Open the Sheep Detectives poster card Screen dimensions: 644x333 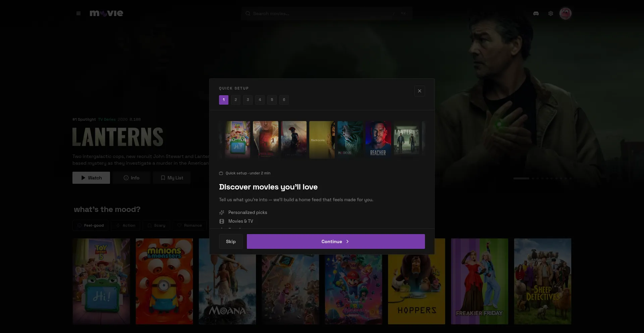[543, 281]
